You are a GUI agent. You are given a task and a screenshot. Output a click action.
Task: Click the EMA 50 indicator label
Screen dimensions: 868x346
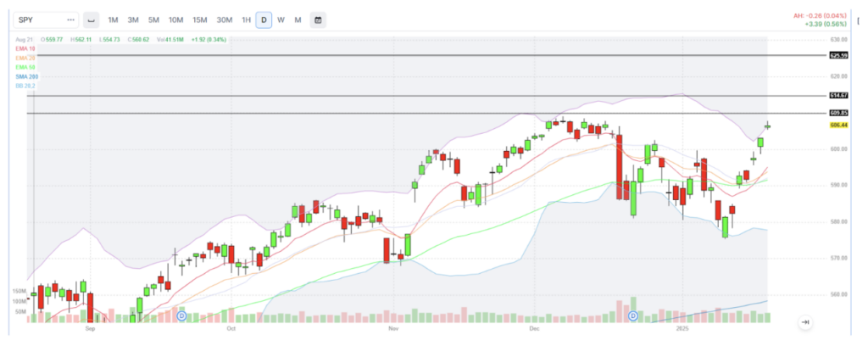coord(25,67)
